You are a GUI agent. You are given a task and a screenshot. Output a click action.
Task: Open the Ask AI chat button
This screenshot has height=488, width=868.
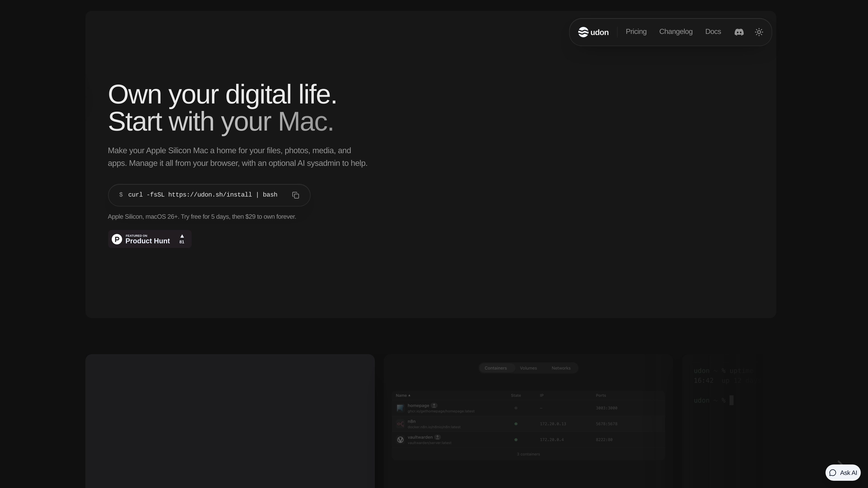click(843, 472)
